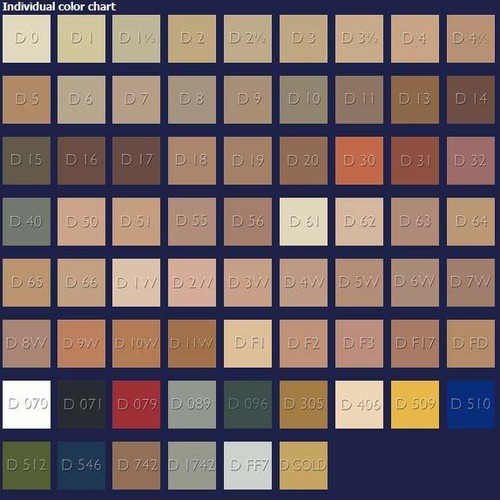
Task: Select the D 9 swatch
Action: [248, 100]
